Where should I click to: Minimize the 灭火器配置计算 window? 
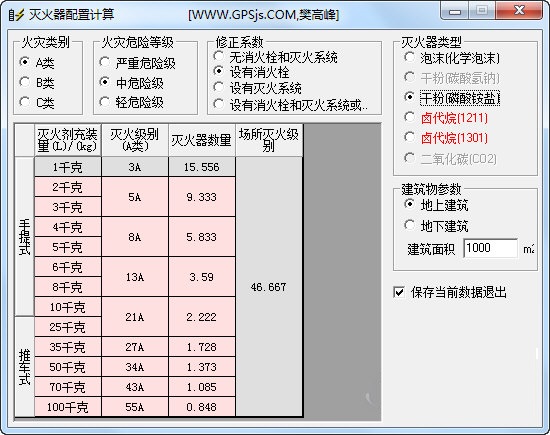pos(455,11)
